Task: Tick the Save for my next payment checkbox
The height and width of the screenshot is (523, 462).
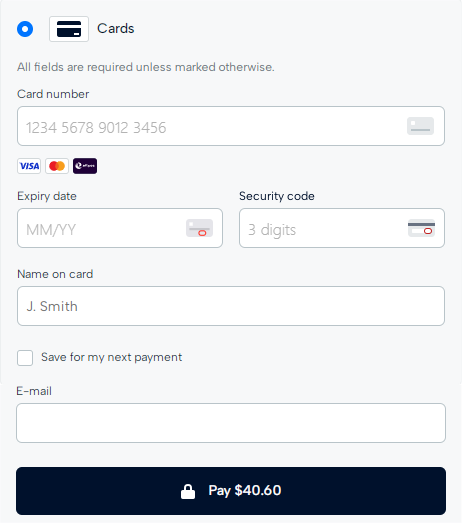Action: pyautogui.click(x=25, y=358)
